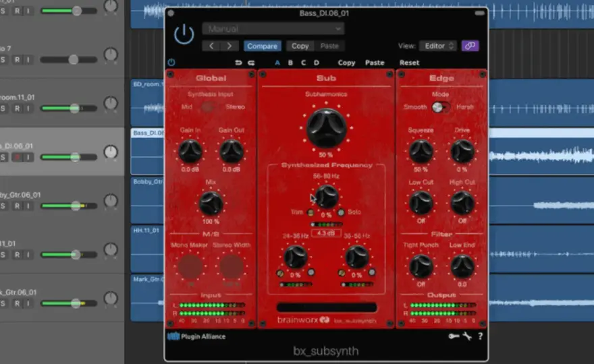
Task: Open the key license icon
Action: tap(454, 336)
